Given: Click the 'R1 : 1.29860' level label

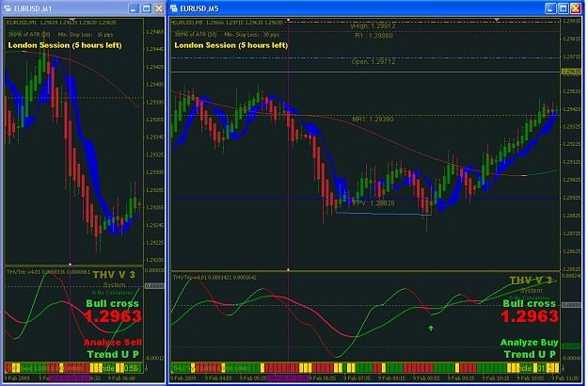Looking at the screenshot, I should [373, 36].
